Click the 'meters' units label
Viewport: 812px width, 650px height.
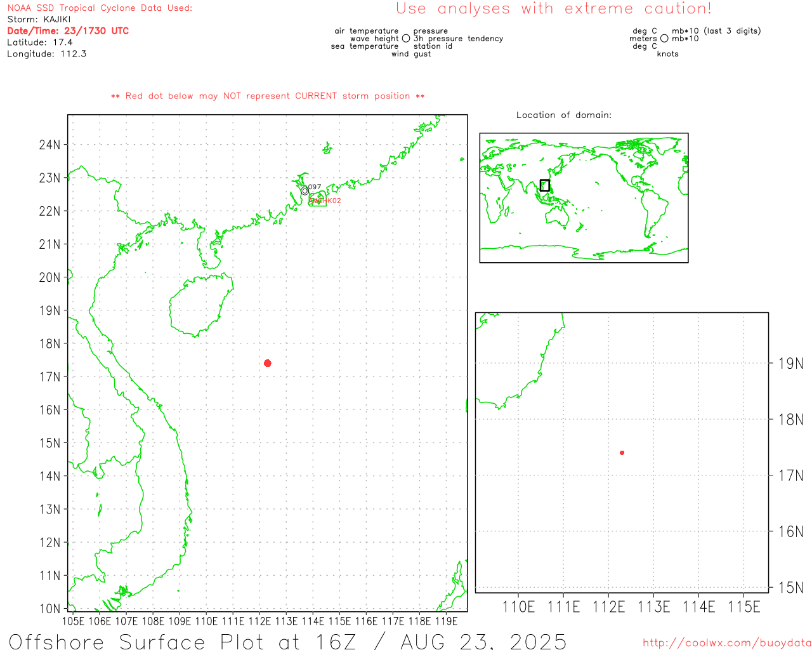pyautogui.click(x=643, y=39)
